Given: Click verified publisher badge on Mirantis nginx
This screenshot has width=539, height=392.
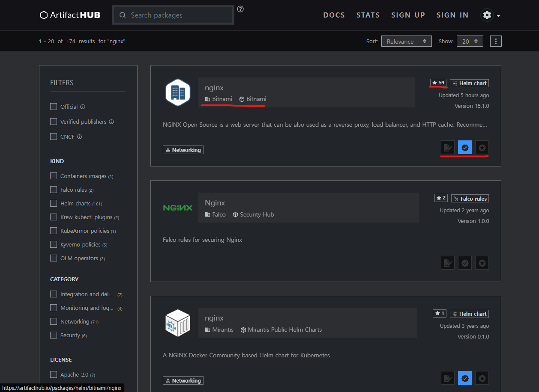Looking at the screenshot, I should (465, 378).
